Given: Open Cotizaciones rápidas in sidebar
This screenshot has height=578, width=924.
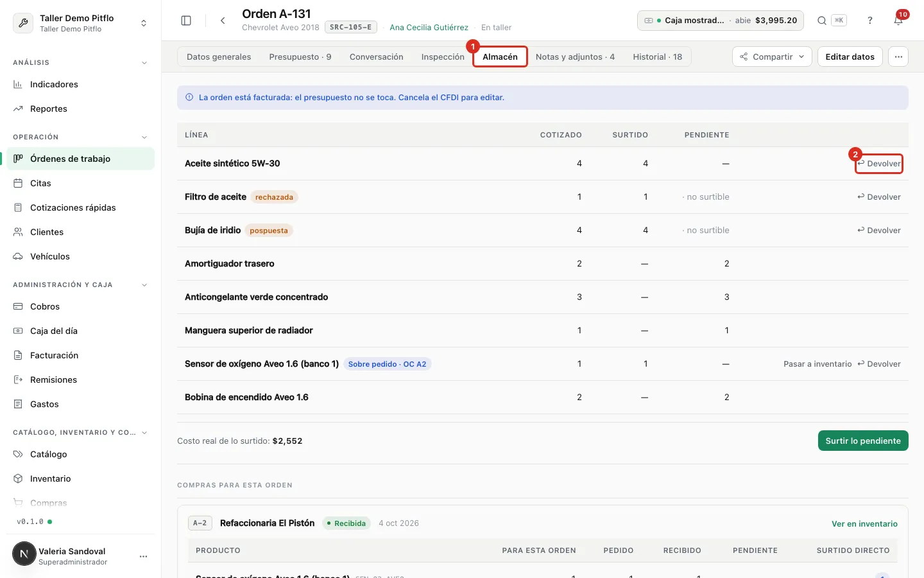Looking at the screenshot, I should [81, 207].
